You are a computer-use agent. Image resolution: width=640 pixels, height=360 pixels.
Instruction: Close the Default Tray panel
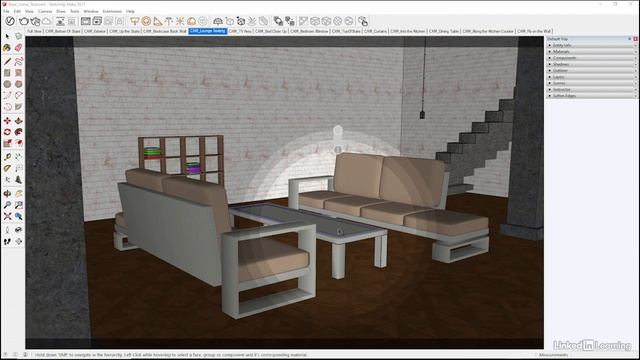tap(636, 39)
